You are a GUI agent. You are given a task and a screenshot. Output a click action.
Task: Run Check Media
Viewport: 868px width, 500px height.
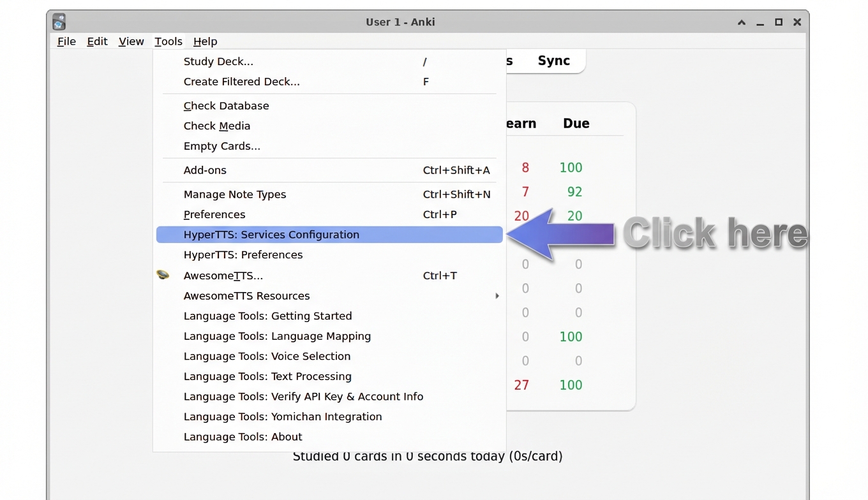217,126
